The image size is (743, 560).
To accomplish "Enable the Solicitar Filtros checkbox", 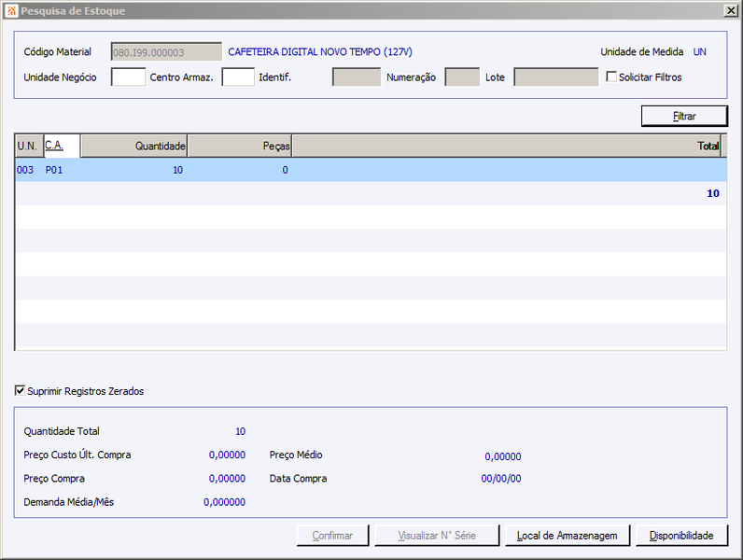I will (611, 77).
